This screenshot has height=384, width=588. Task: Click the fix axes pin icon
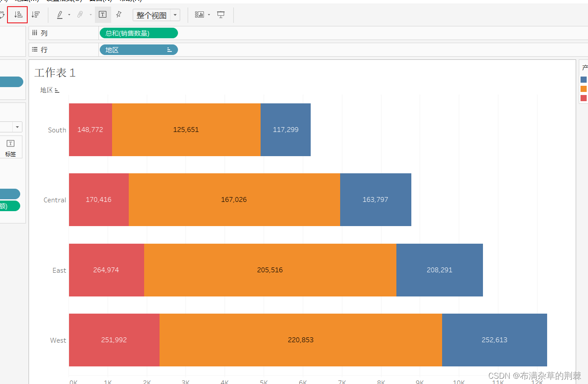[x=119, y=15]
